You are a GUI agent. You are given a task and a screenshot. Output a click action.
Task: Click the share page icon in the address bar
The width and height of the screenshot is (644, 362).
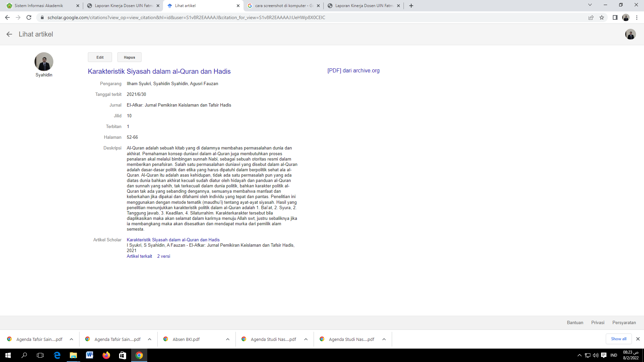coord(591,17)
